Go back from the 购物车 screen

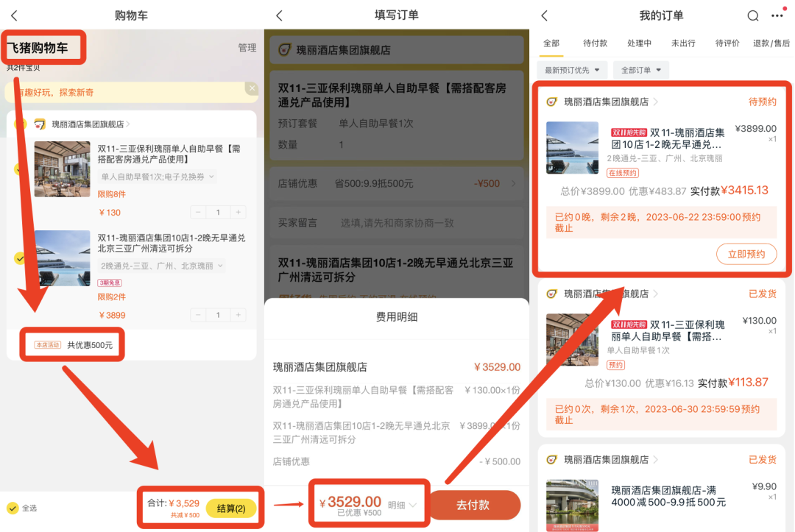[14, 15]
